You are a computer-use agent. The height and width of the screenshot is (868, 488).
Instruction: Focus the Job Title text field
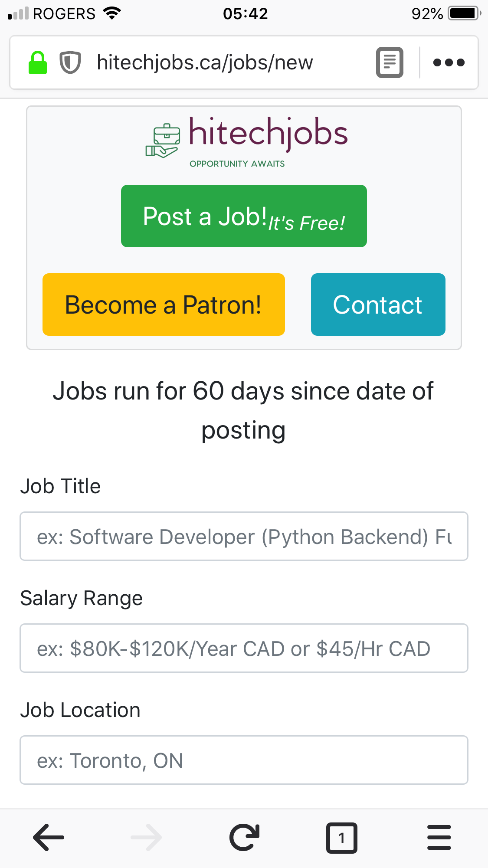coord(244,537)
